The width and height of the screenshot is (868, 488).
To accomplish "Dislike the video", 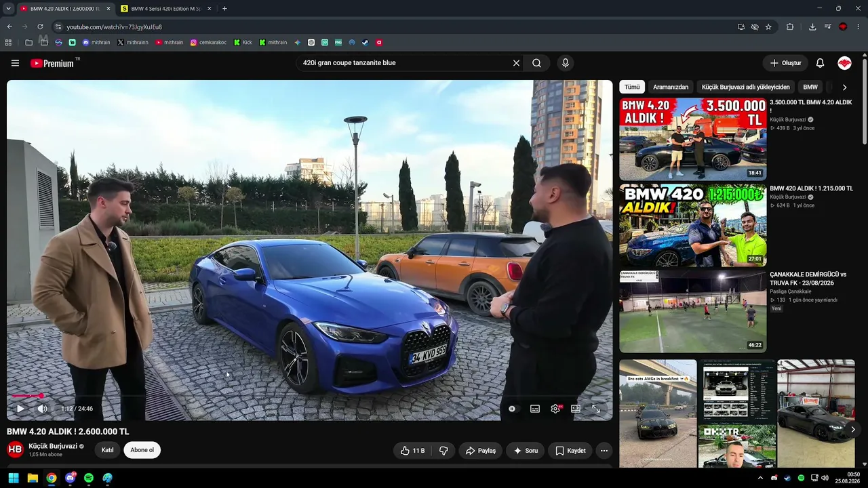I will click(443, 451).
